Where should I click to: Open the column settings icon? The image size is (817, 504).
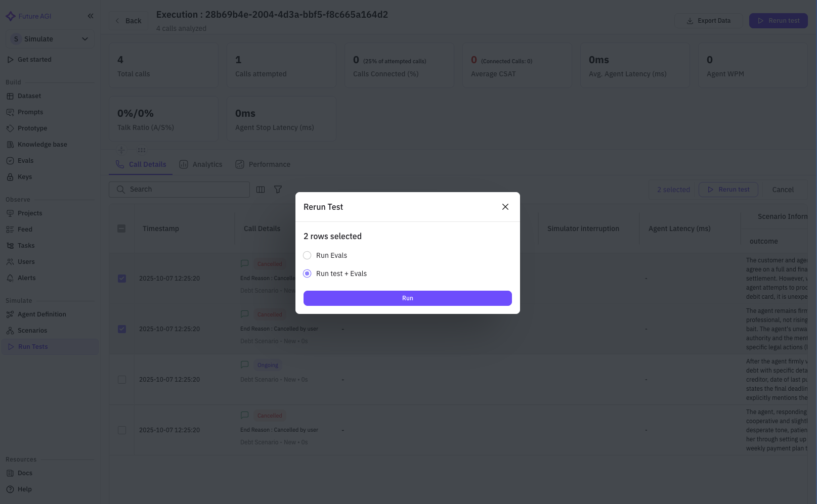coord(261,190)
